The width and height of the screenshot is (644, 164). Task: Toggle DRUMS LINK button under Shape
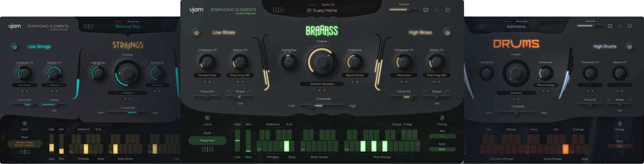tap(620, 110)
